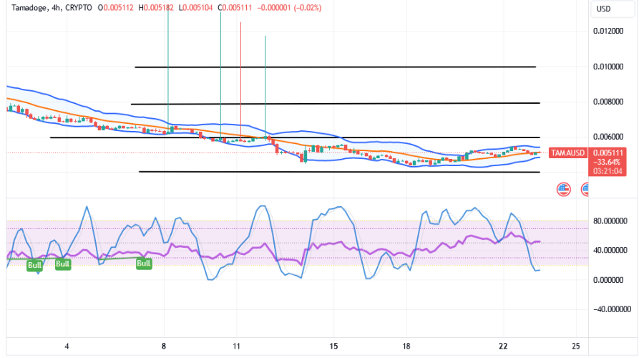
Task: Click date 11 on the time axis
Action: pyautogui.click(x=236, y=346)
